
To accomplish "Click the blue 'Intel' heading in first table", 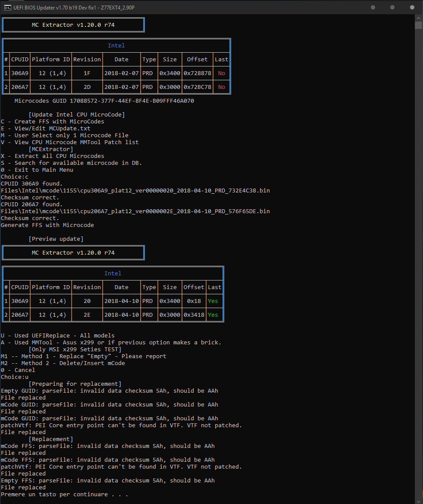I will [116, 46].
